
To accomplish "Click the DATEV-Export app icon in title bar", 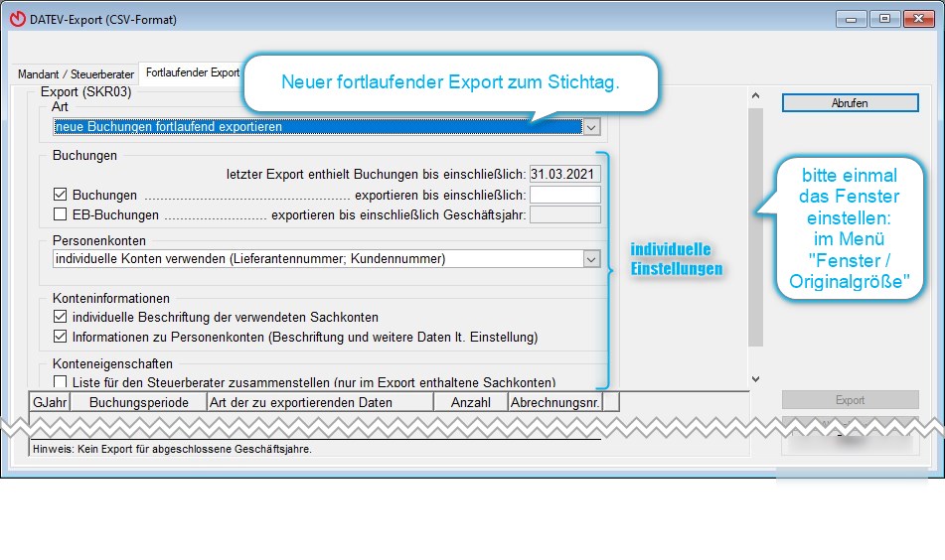I will coord(18,19).
